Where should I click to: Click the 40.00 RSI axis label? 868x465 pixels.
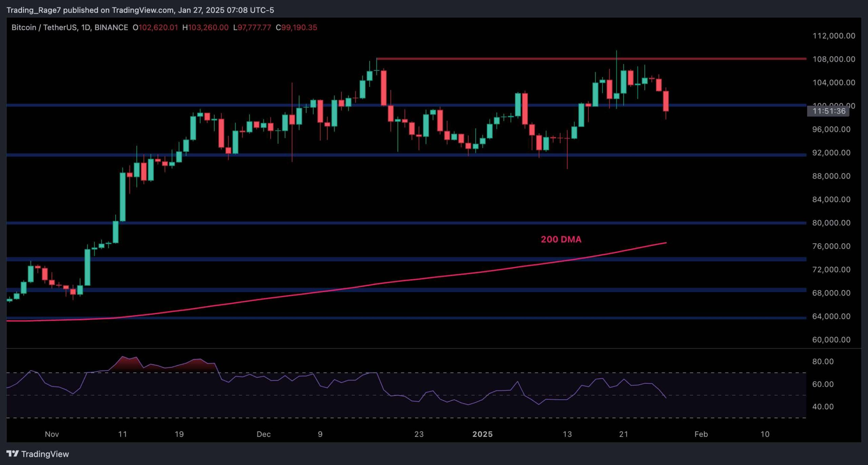[x=823, y=406]
